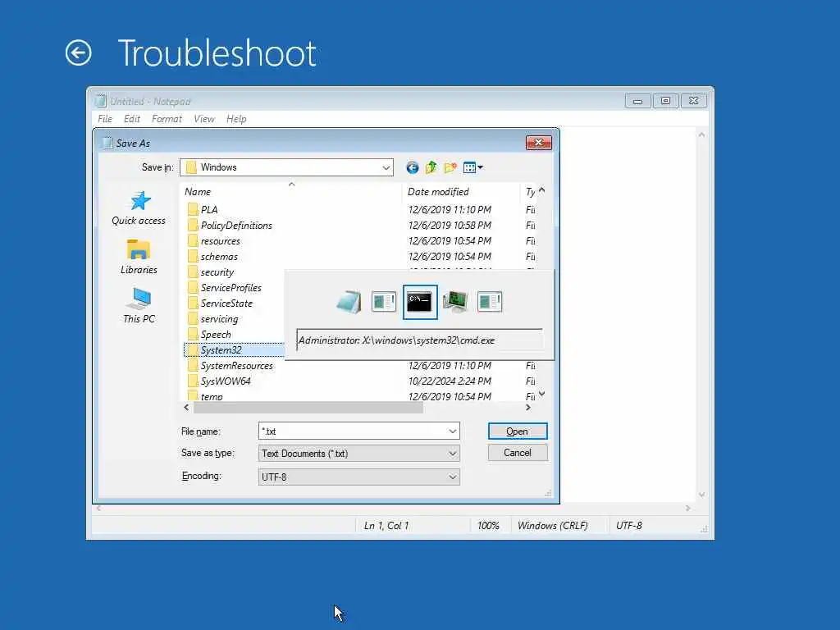Viewport: 840px width, 630px height.
Task: Expand the File name dropdown arrow
Action: 453,431
